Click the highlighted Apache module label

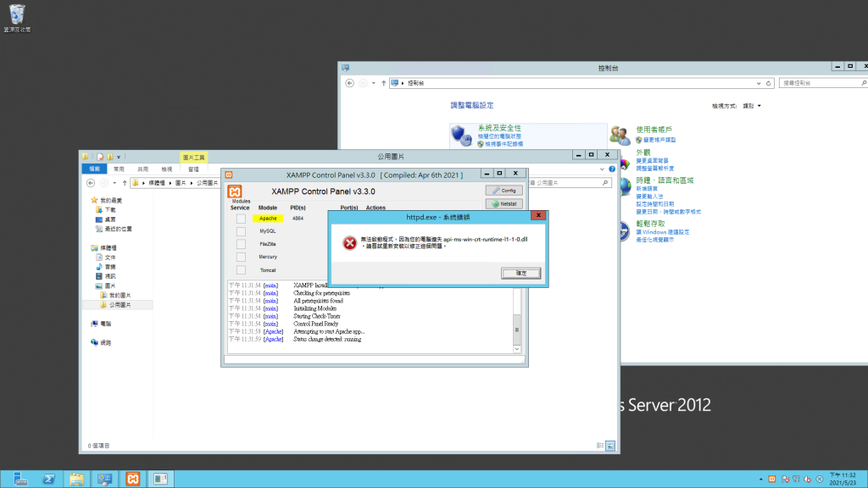(x=268, y=219)
